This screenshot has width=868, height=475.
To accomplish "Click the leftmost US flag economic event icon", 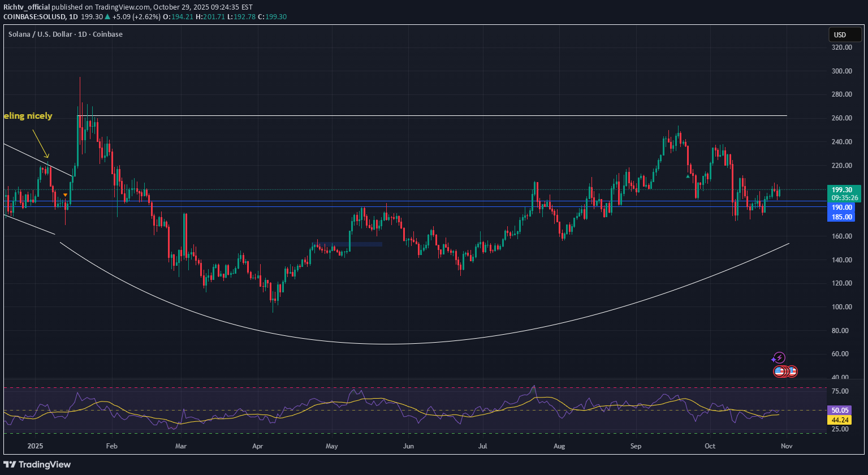I will (779, 372).
